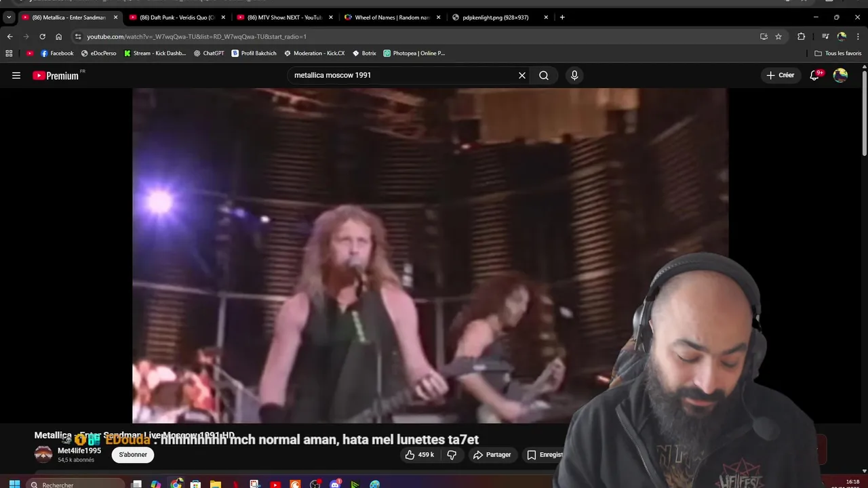The height and width of the screenshot is (488, 868).
Task: Open the YouTube guide hamburger menu
Action: click(16, 75)
